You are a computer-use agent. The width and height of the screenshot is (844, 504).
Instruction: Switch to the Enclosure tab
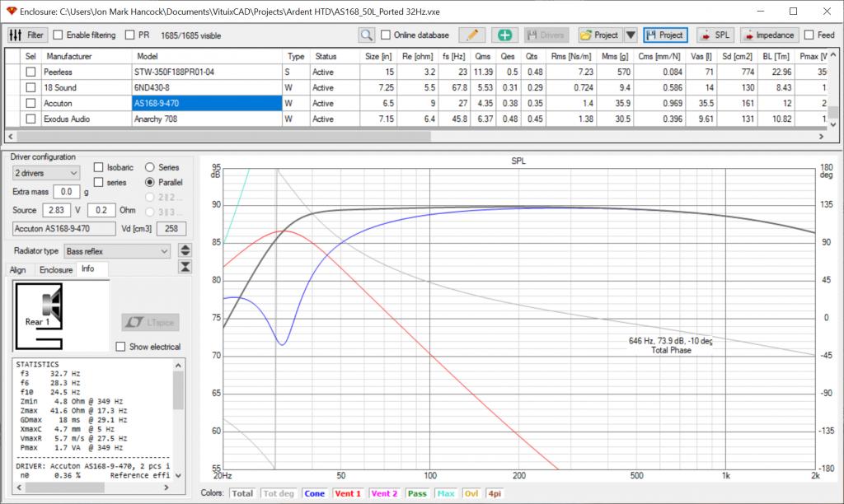[x=56, y=269]
